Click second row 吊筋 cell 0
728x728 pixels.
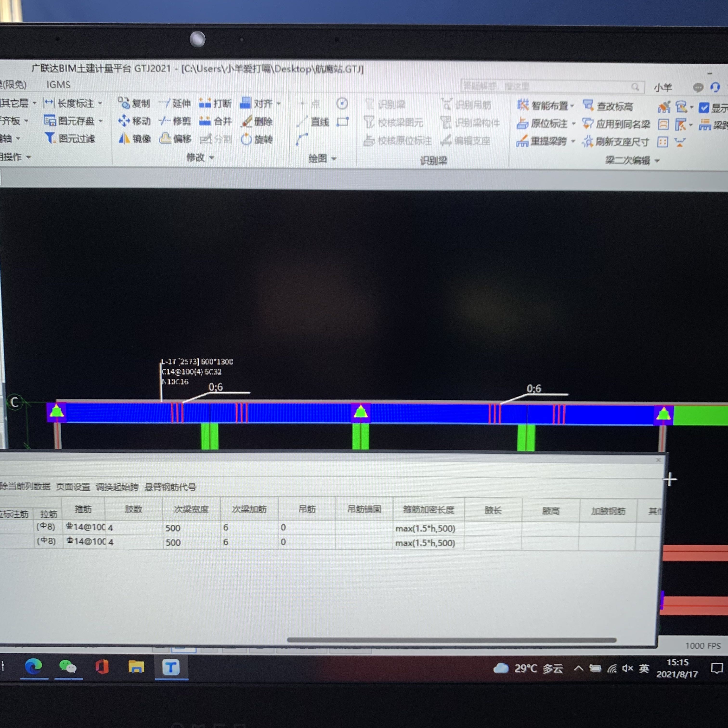point(307,542)
